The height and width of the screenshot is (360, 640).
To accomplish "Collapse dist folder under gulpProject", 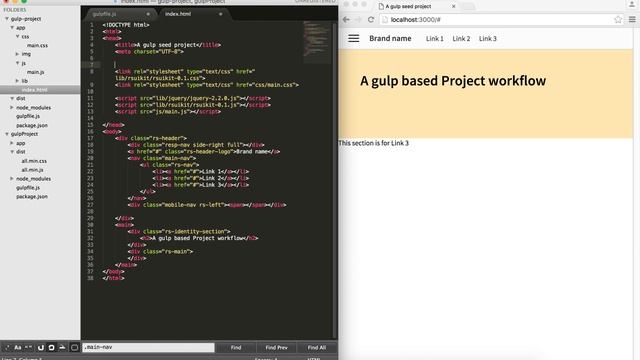I will coord(12,152).
